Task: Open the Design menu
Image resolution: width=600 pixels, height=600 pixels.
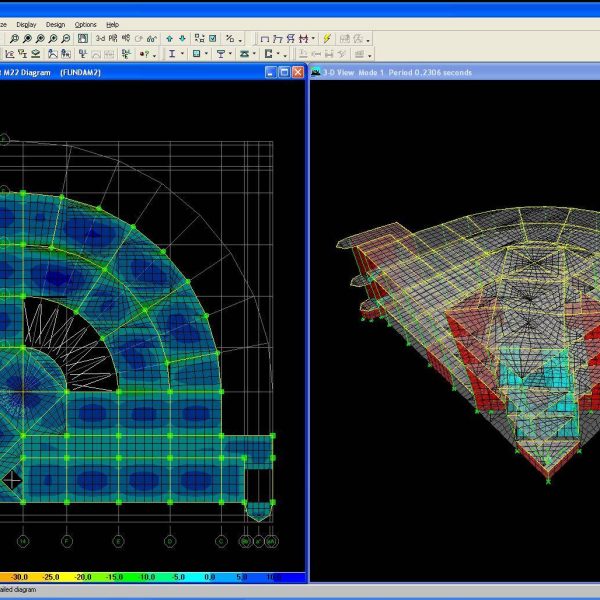Action: click(x=55, y=24)
